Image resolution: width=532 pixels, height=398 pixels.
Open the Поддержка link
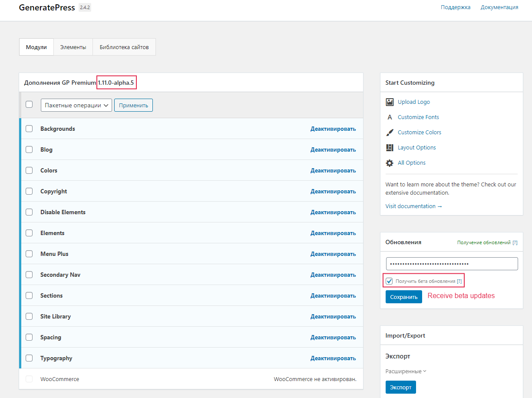pos(456,7)
